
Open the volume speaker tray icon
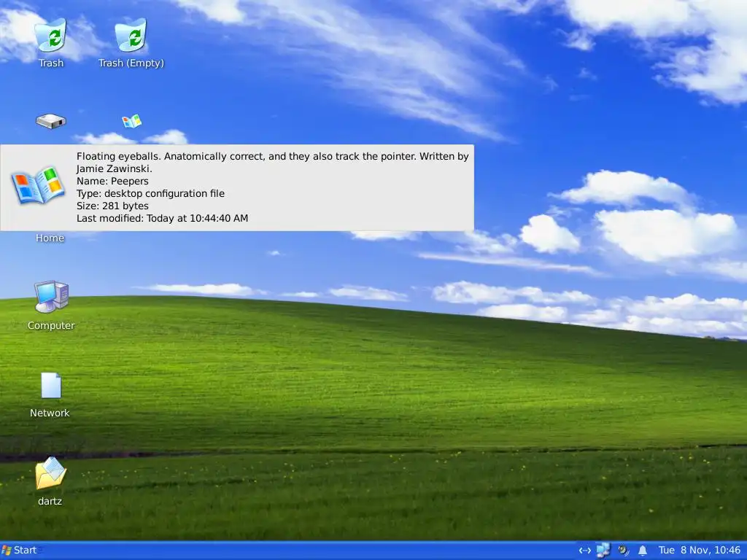click(623, 551)
